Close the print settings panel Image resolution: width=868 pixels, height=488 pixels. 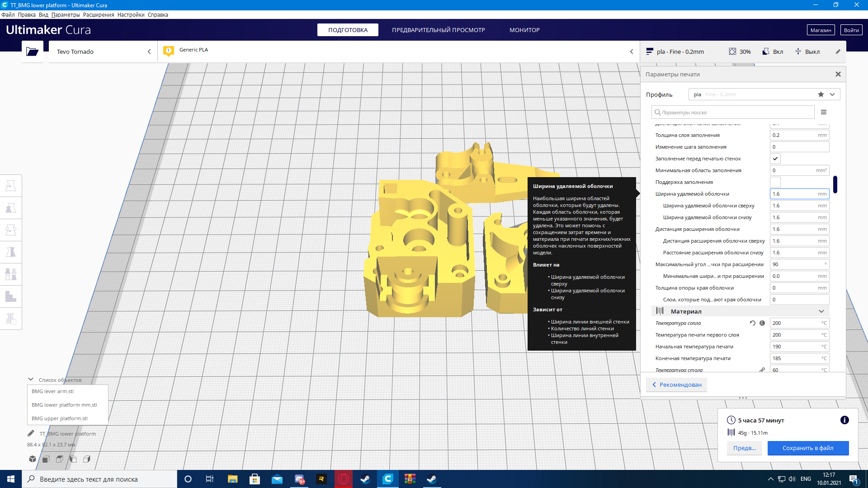point(838,74)
